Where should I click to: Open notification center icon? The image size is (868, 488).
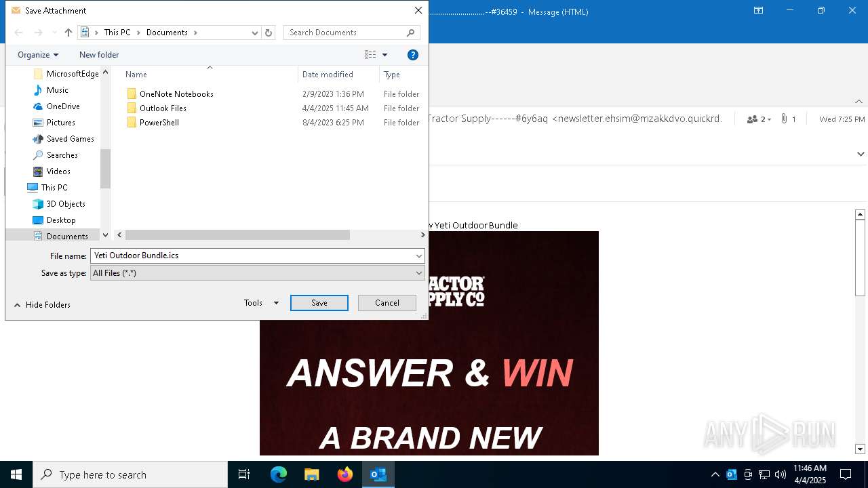(846, 474)
